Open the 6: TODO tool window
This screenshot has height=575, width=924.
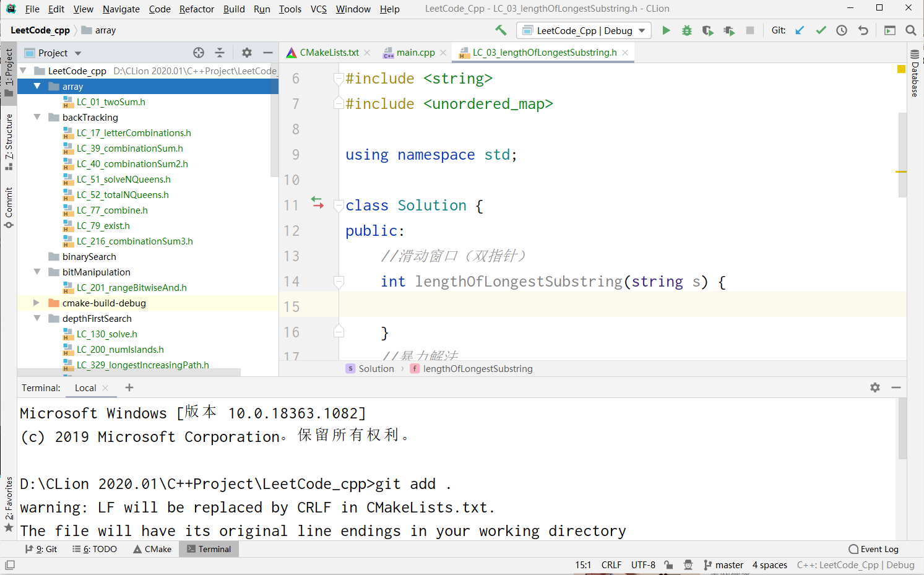[x=95, y=549]
